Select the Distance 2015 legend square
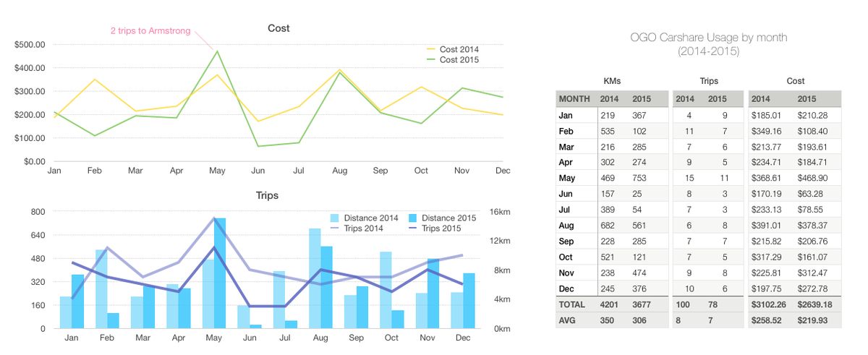 pos(412,218)
